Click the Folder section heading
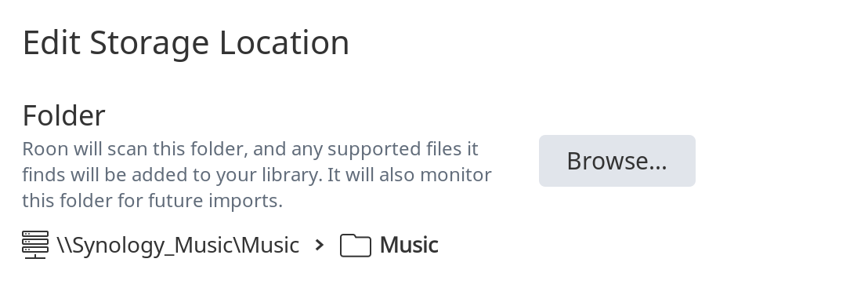Image resolution: width=868 pixels, height=306 pixels. point(63,116)
